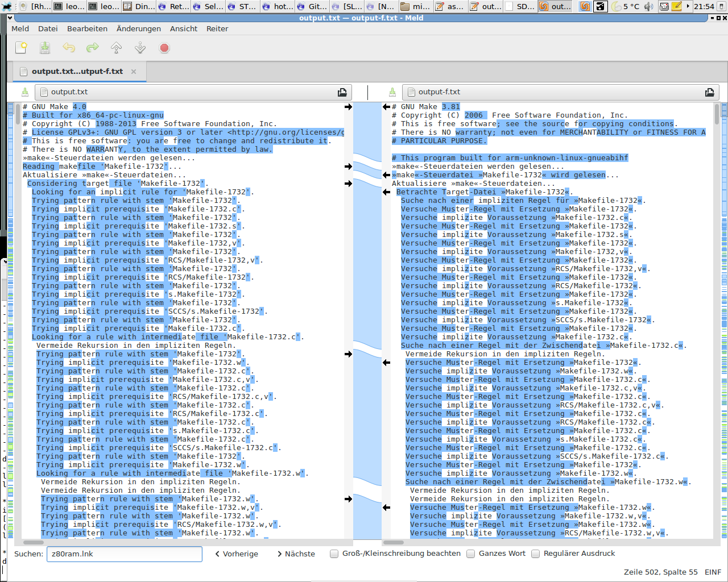Image resolution: width=728 pixels, height=582 pixels.
Task: Open the weather applet showing 5 °C
Action: [x=626, y=6]
